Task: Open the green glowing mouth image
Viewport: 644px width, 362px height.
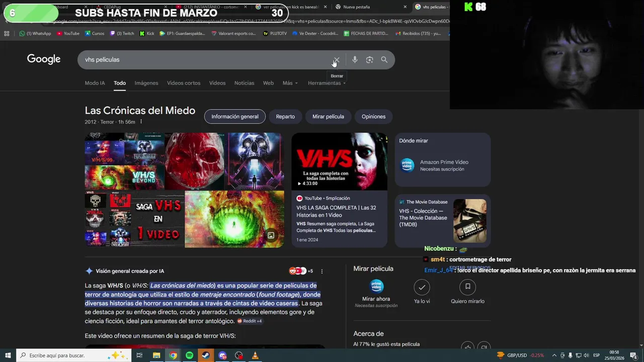Action: (234, 219)
